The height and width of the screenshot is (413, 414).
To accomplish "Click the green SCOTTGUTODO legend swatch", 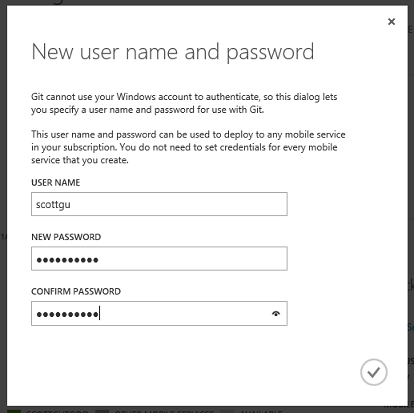I will pos(14,411).
